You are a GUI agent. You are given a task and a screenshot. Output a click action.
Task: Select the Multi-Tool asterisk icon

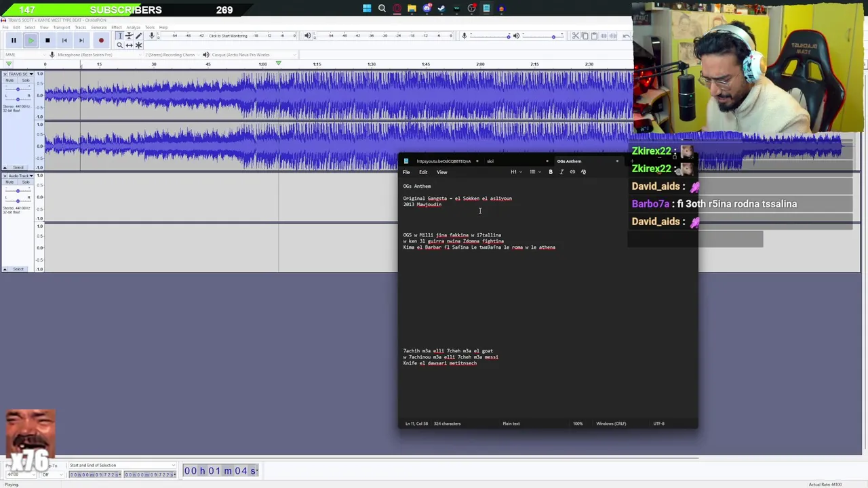pos(138,45)
